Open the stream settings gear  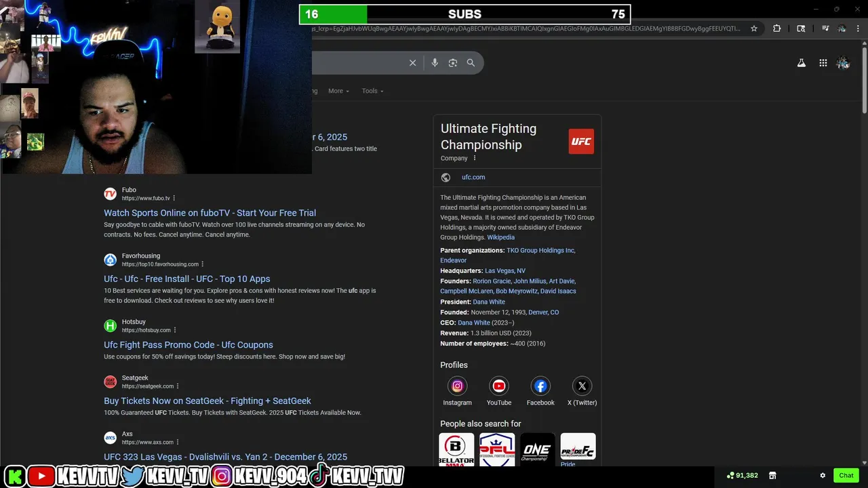(823, 475)
